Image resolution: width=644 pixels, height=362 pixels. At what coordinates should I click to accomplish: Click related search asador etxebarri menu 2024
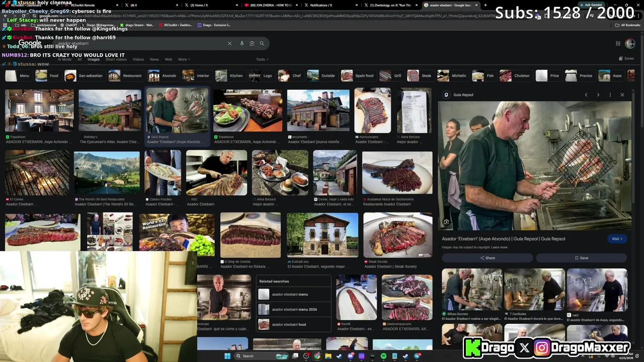[x=294, y=310]
